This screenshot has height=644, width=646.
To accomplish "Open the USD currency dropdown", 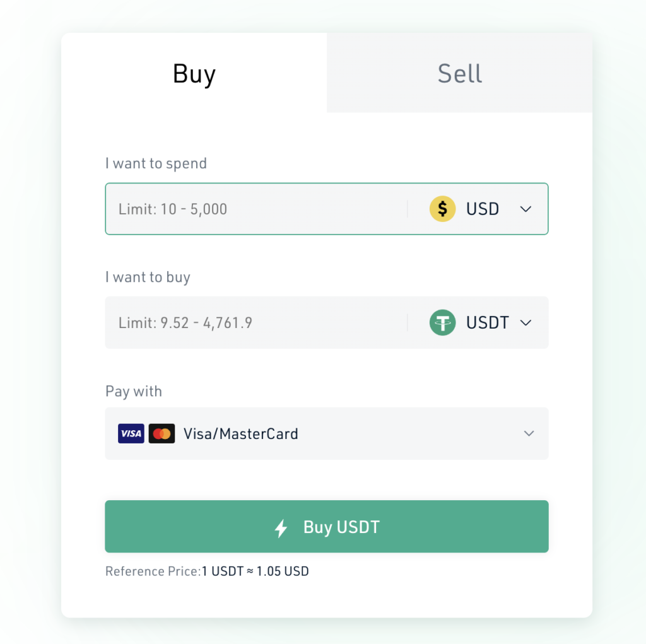I will (x=526, y=209).
